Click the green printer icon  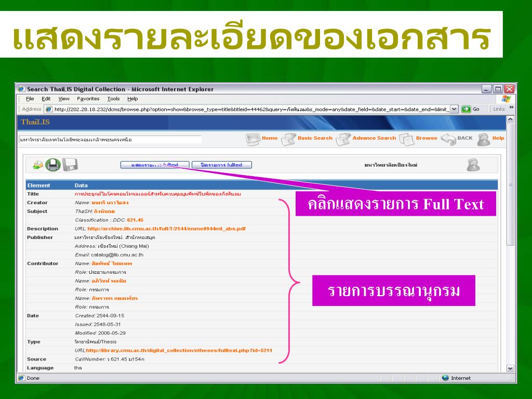click(x=53, y=165)
